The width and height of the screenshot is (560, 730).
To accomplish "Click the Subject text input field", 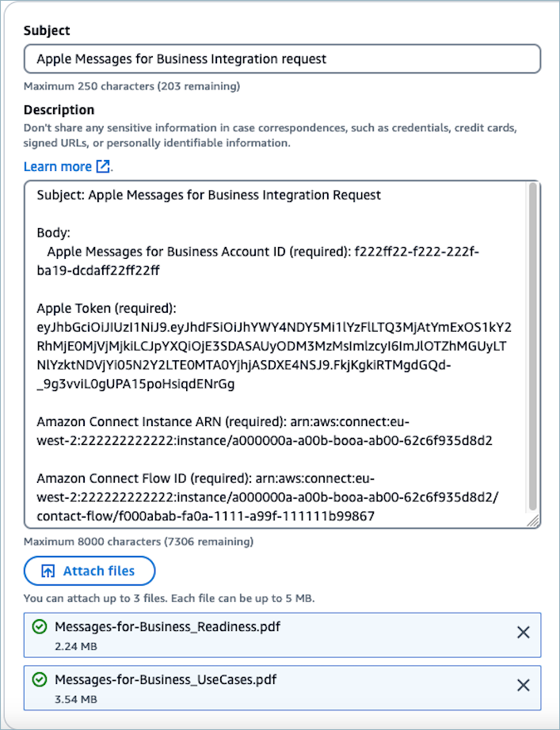I will 282,59.
